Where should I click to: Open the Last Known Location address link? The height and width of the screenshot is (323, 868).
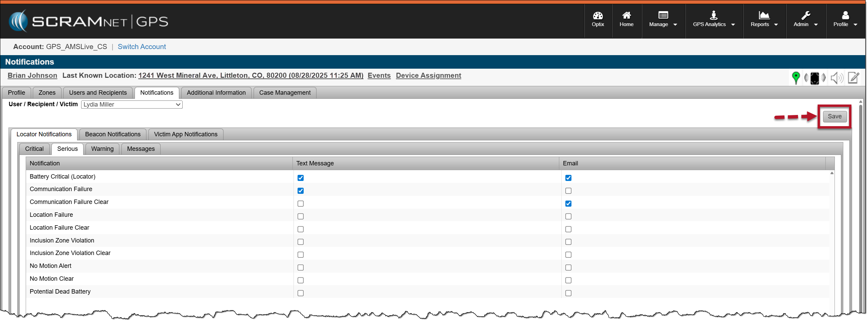(251, 75)
